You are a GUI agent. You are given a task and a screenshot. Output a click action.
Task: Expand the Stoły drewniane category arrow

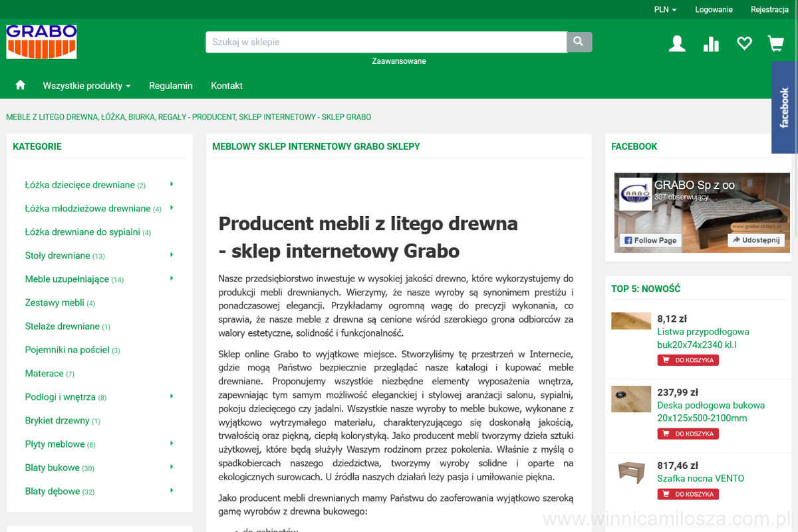point(172,255)
